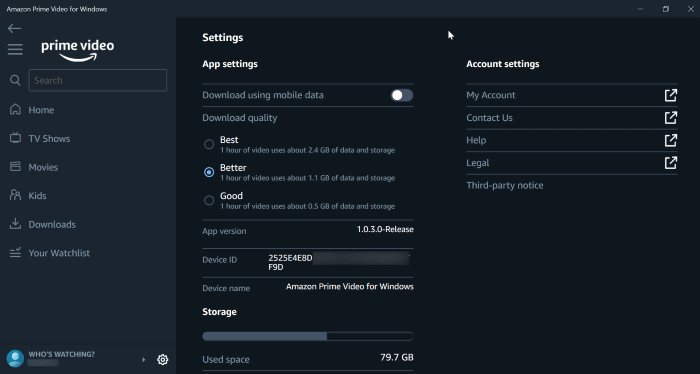Click the external link icon beside Help
This screenshot has height=374, width=700.
pos(671,140)
